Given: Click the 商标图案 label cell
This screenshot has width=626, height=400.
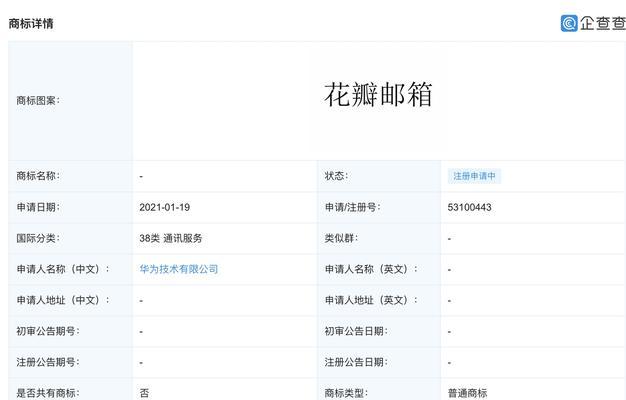Looking at the screenshot, I should (x=70, y=101).
